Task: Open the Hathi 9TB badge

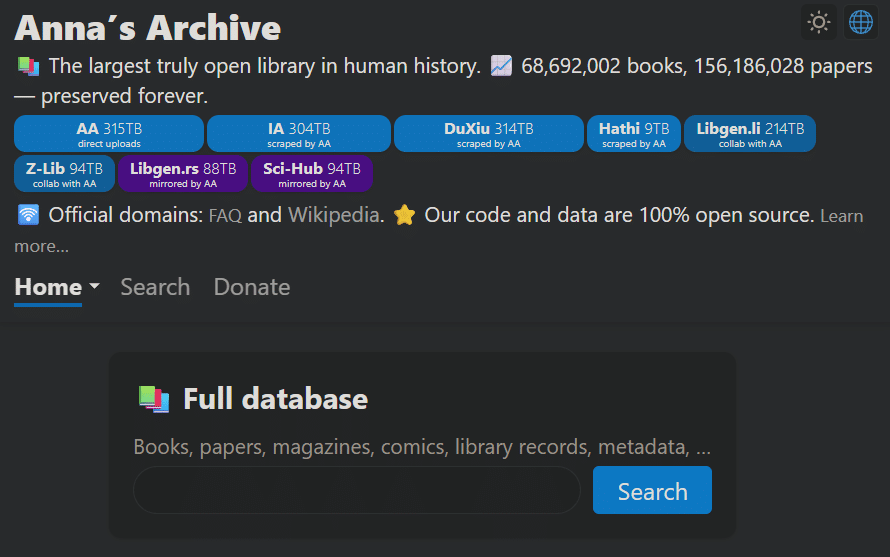Action: pyautogui.click(x=634, y=134)
